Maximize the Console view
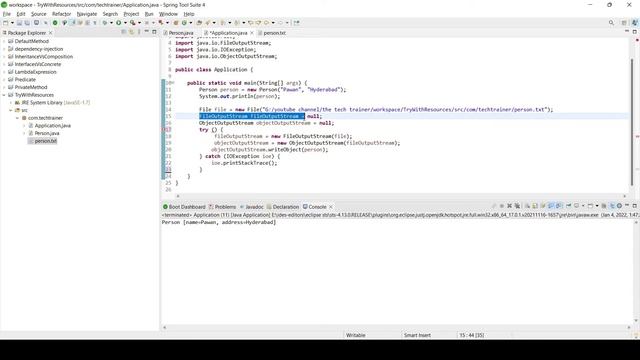Screen dimensions: 640x360 click(634, 206)
